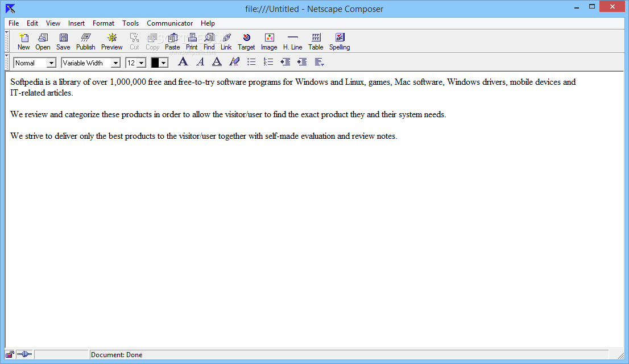Toggle bold text formatting
The image size is (629, 364).
183,62
